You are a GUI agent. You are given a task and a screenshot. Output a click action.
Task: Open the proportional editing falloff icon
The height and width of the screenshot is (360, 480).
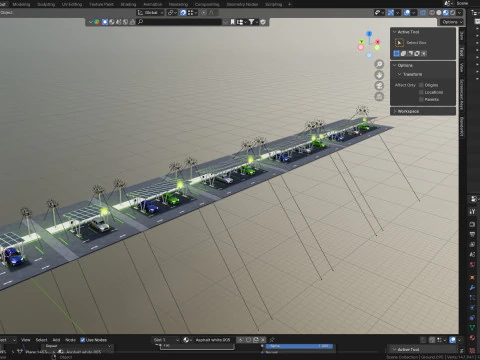(212, 13)
